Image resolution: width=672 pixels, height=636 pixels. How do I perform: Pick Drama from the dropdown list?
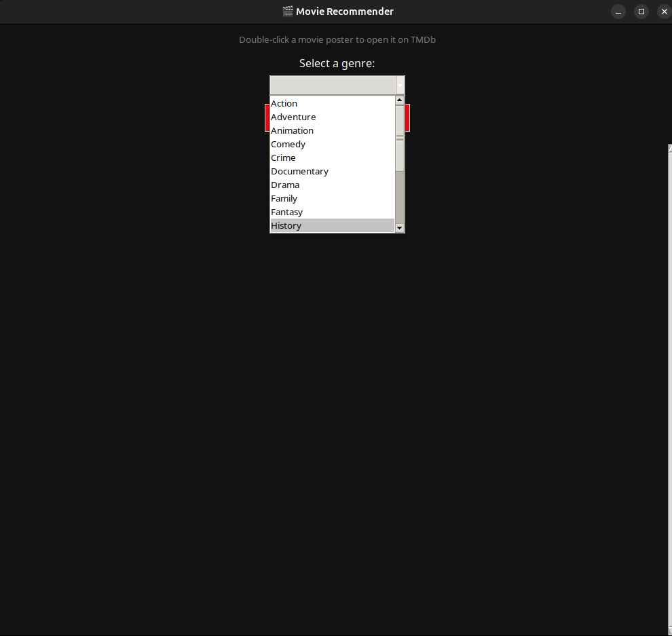332,185
